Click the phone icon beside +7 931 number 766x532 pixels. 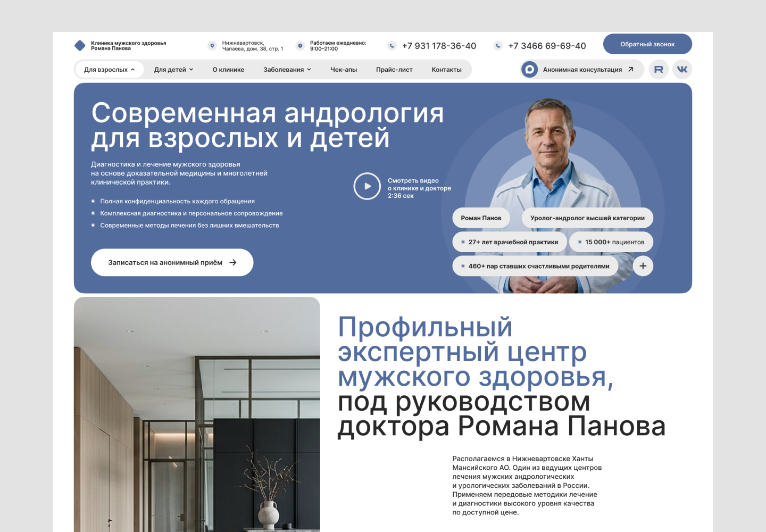coord(392,46)
